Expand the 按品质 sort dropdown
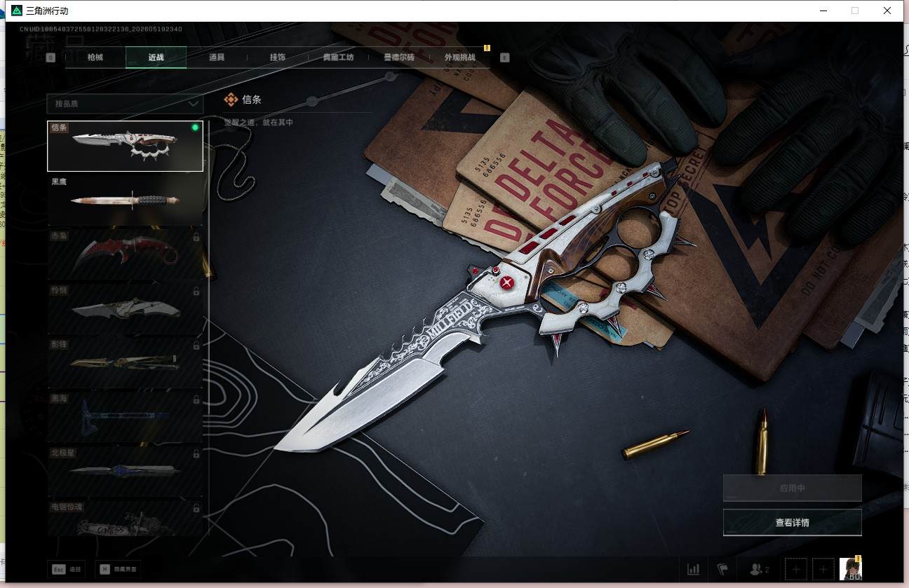 (x=125, y=104)
